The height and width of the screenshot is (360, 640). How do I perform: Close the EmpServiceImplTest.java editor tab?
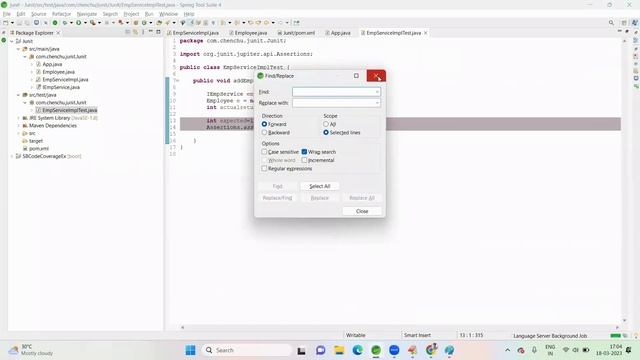[426, 33]
